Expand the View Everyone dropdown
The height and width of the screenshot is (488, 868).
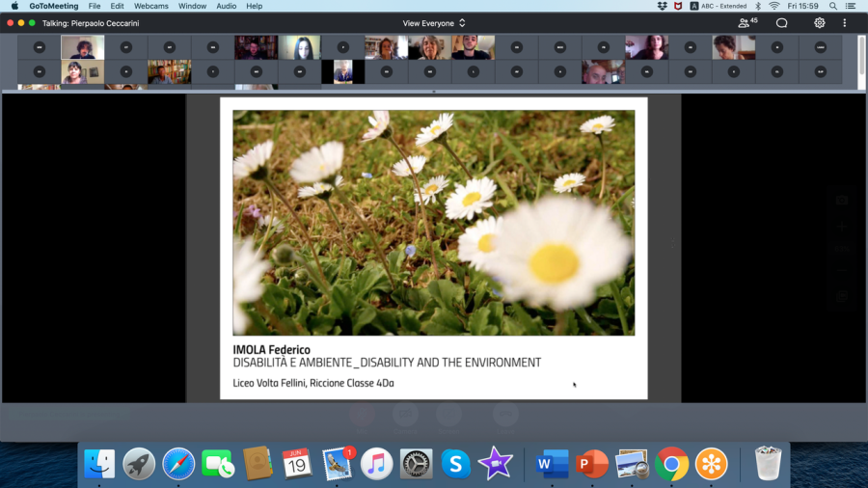click(x=434, y=23)
